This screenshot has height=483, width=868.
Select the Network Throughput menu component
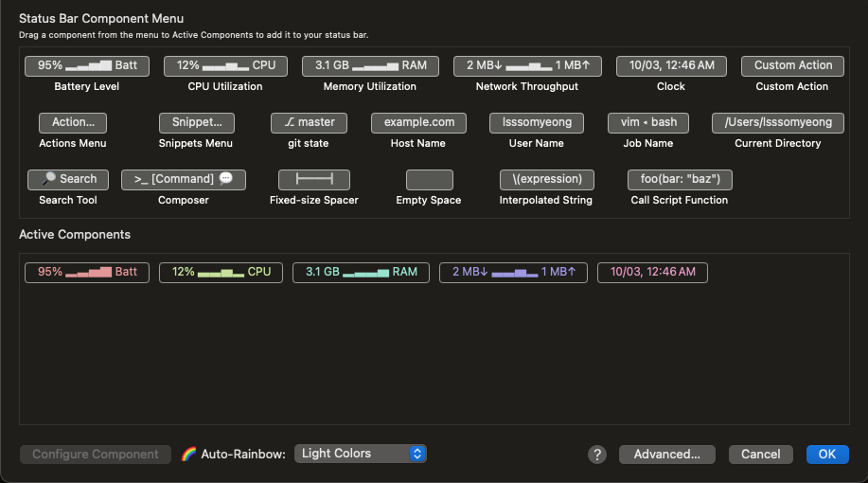point(527,66)
